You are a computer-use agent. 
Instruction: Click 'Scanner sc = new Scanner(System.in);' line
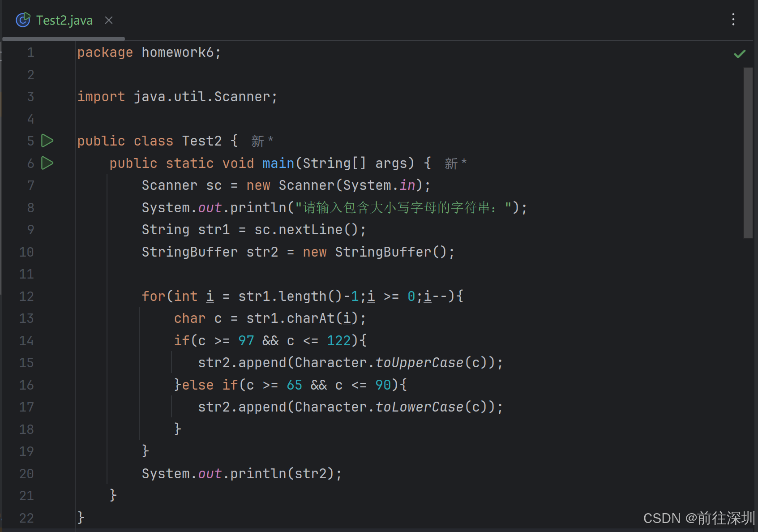286,185
